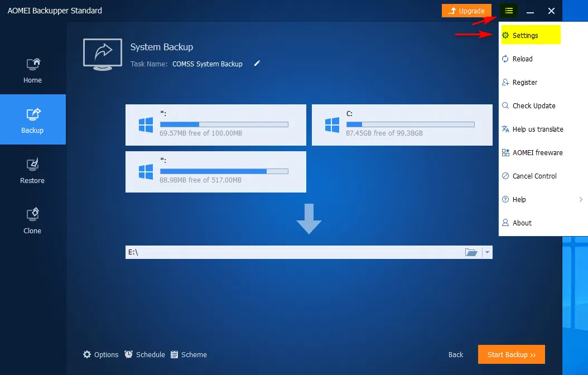The image size is (588, 375).
Task: Open the Home section in sidebar
Action: pos(32,70)
